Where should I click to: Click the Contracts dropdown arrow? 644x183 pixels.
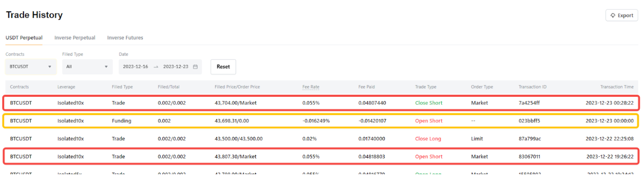pos(50,67)
